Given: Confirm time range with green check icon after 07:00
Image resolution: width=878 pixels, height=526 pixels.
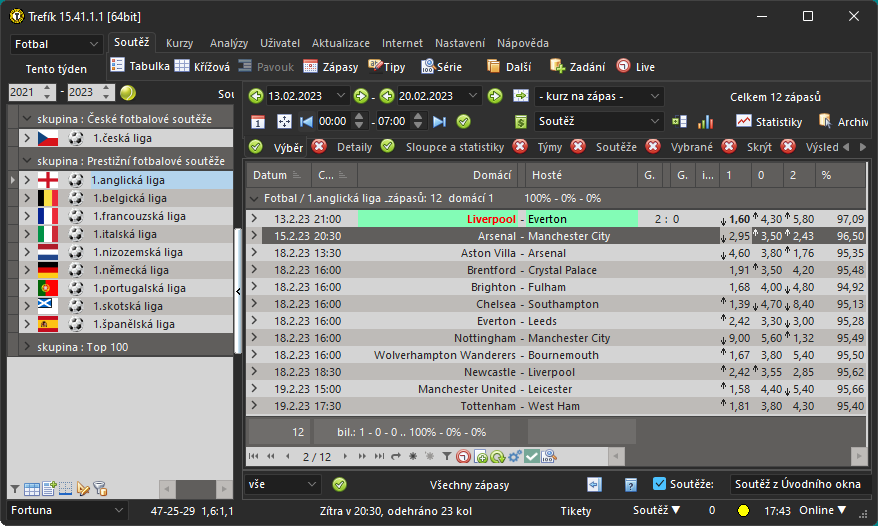Looking at the screenshot, I should tap(464, 122).
